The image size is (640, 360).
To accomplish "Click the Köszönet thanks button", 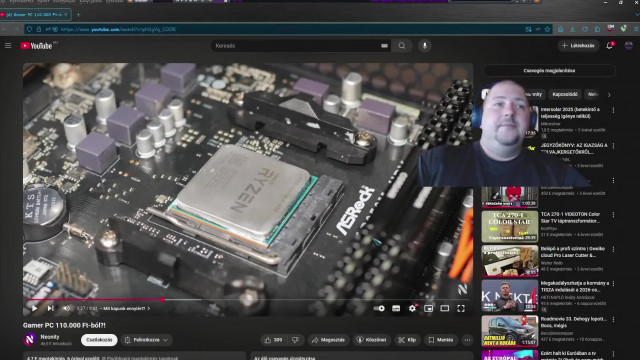I will (x=371, y=340).
